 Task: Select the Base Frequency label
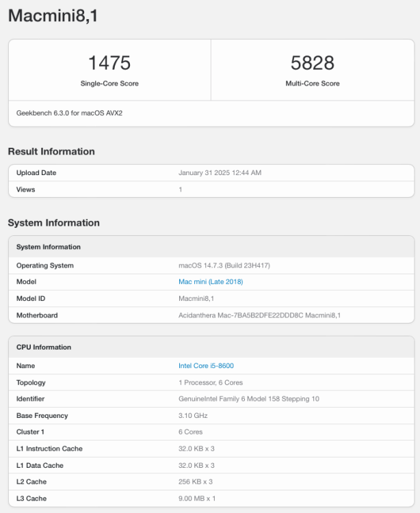42,415
